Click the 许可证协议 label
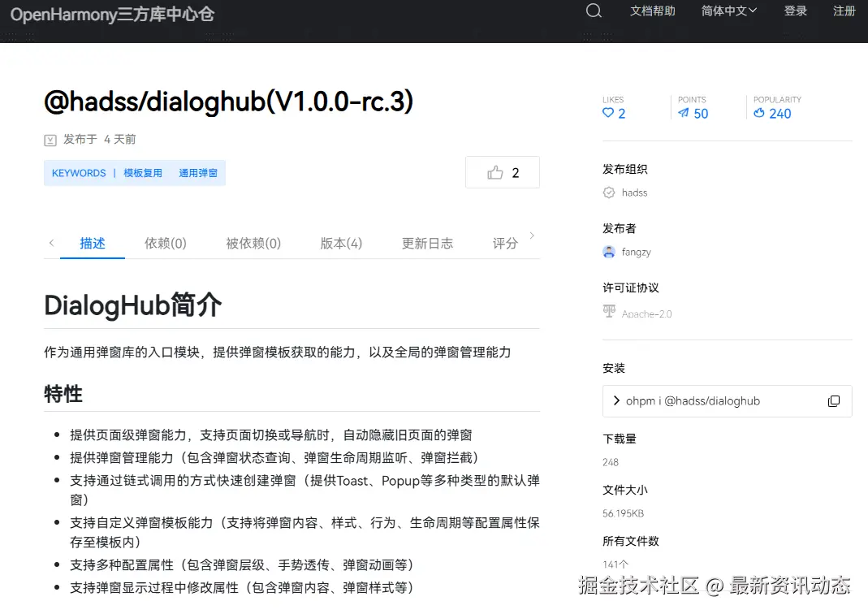 click(631, 288)
